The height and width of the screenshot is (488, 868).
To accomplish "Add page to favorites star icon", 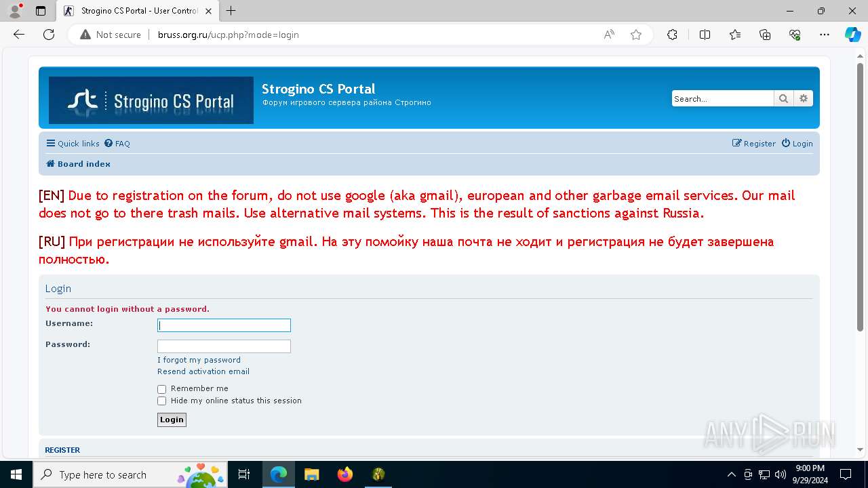I will pos(636,35).
